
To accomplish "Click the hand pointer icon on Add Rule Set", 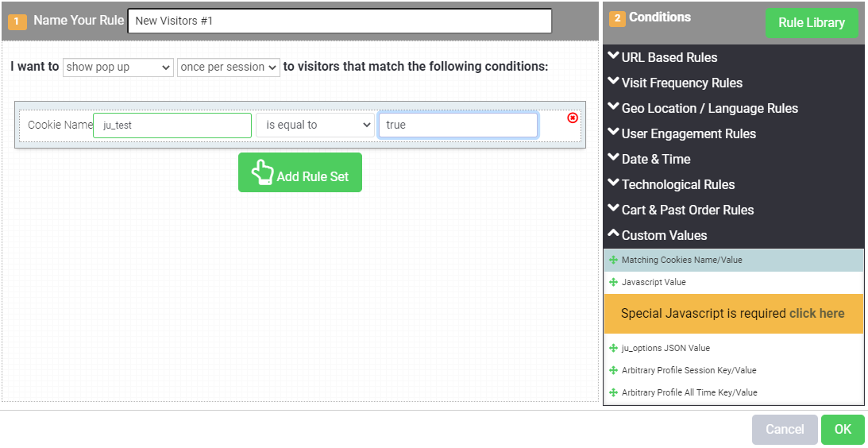I will click(x=262, y=172).
